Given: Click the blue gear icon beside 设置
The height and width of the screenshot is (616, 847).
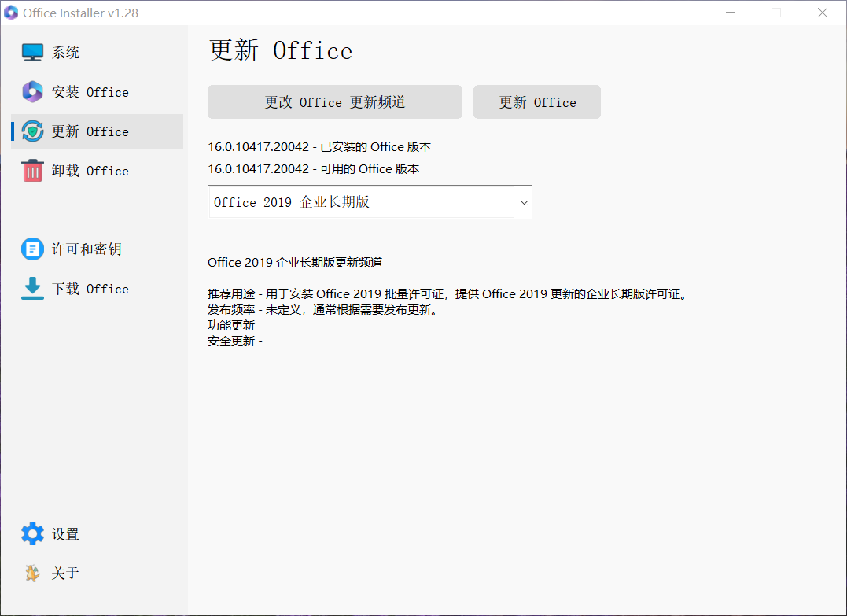Looking at the screenshot, I should (32, 534).
